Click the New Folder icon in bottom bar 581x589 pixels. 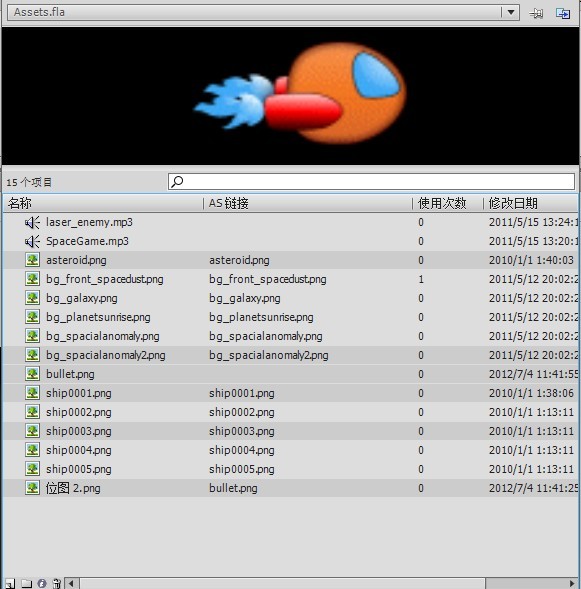[26, 583]
